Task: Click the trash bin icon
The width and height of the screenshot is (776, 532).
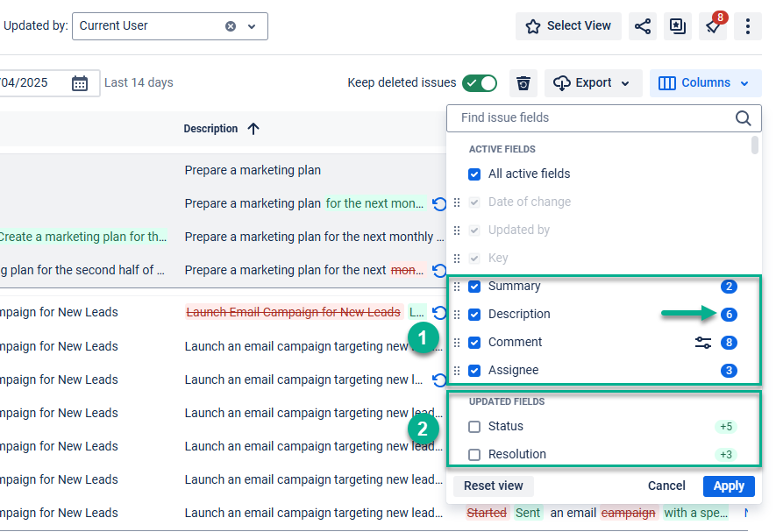Action: [523, 83]
